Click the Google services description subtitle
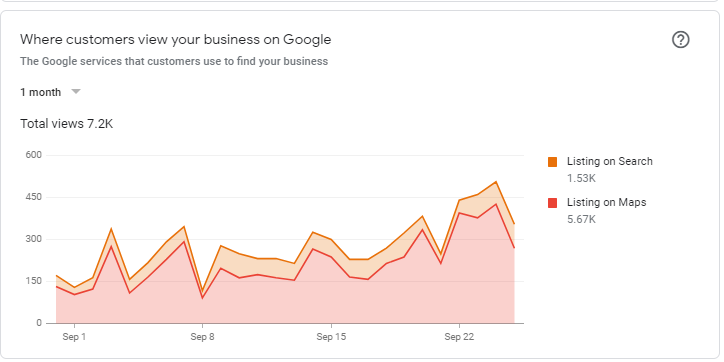 tap(174, 61)
